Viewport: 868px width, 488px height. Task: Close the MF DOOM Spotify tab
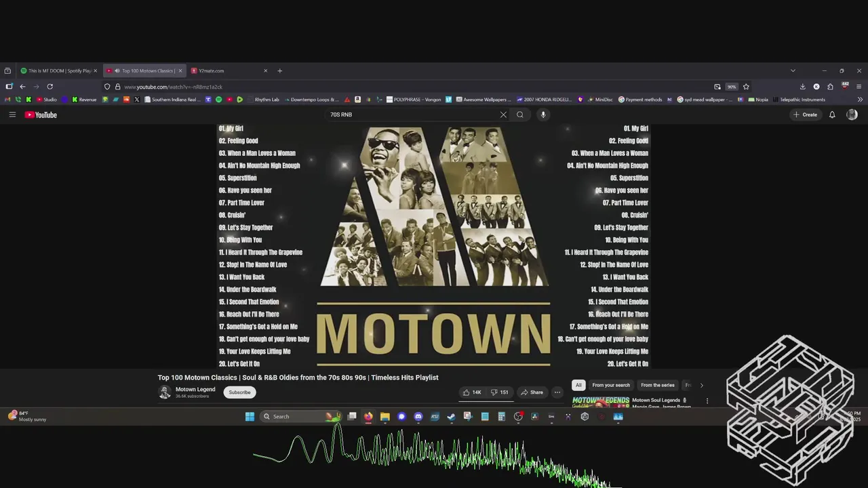(x=95, y=70)
